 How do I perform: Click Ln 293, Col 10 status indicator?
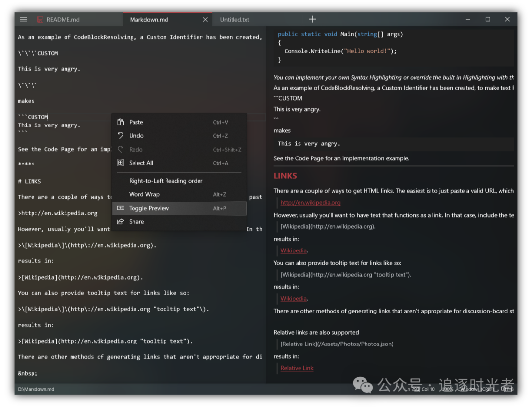pyautogui.click(x=420, y=389)
